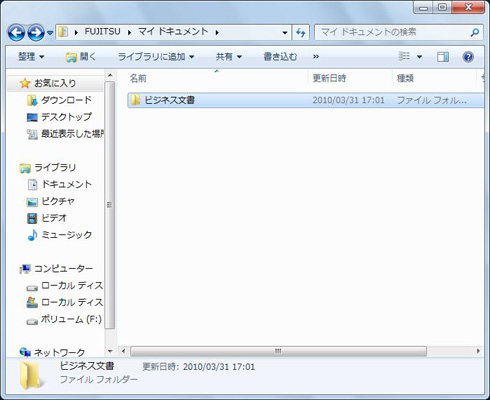Screen dimensions: 490x400
Task: Show more toolbar commands chevron
Action: point(316,57)
